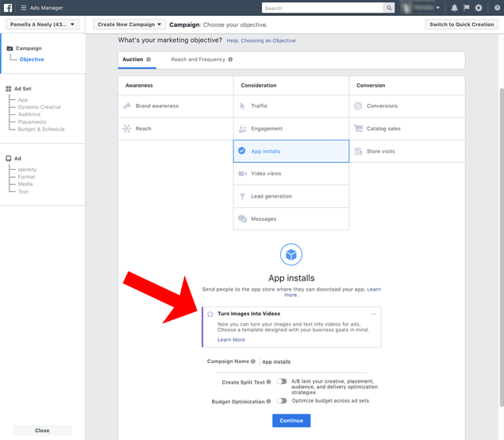Screen dimensions: 504x440
Task: Select the Lead generation objective
Action: pos(291,196)
